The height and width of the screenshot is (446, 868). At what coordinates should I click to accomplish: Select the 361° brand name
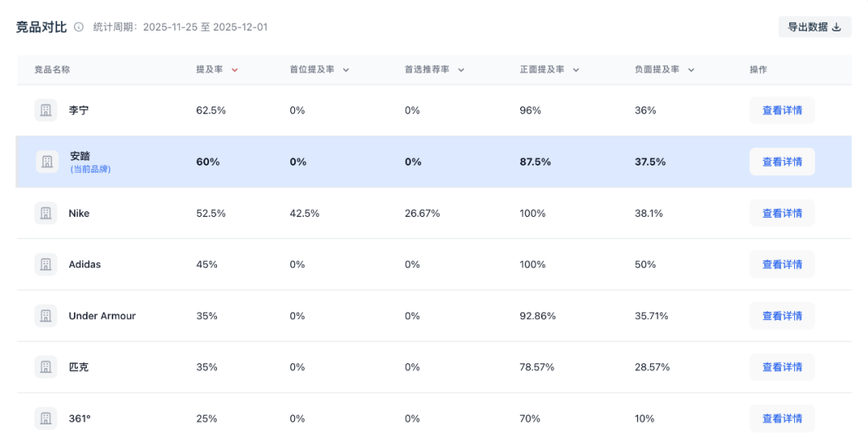pyautogui.click(x=80, y=419)
